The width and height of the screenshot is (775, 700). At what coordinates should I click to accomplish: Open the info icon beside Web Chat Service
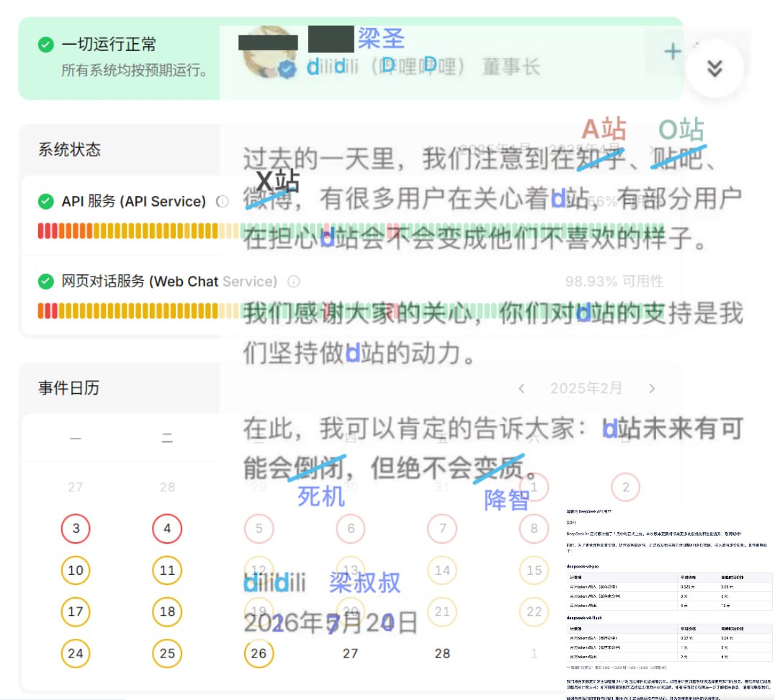point(294,282)
